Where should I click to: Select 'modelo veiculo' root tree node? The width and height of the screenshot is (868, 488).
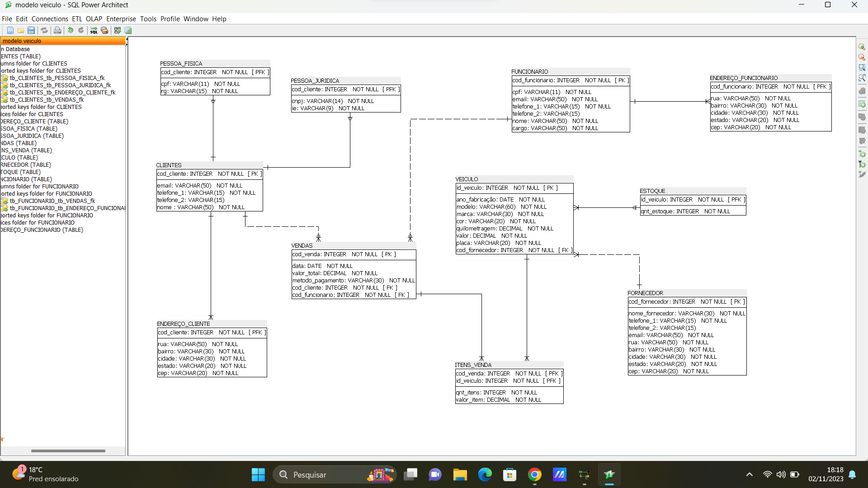point(63,41)
